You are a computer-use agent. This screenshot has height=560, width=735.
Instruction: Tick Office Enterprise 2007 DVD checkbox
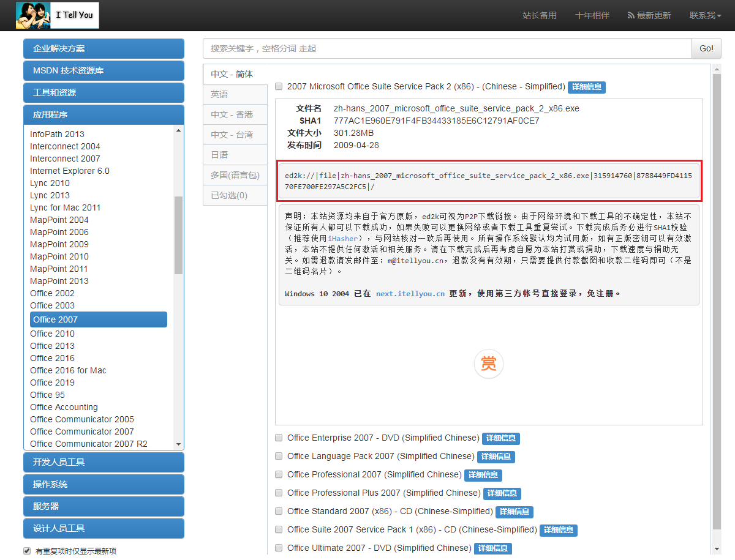pyautogui.click(x=279, y=438)
